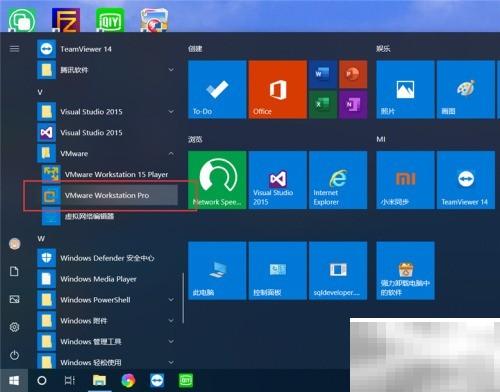Open the Visual Studio 2015 tile
The image size is (500, 392).
pos(278,180)
